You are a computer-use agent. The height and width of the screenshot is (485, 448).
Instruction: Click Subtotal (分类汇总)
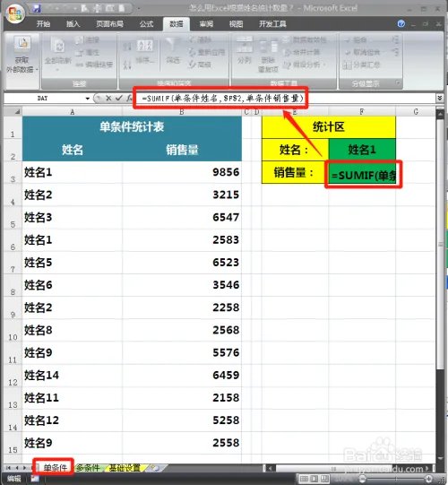(361, 65)
